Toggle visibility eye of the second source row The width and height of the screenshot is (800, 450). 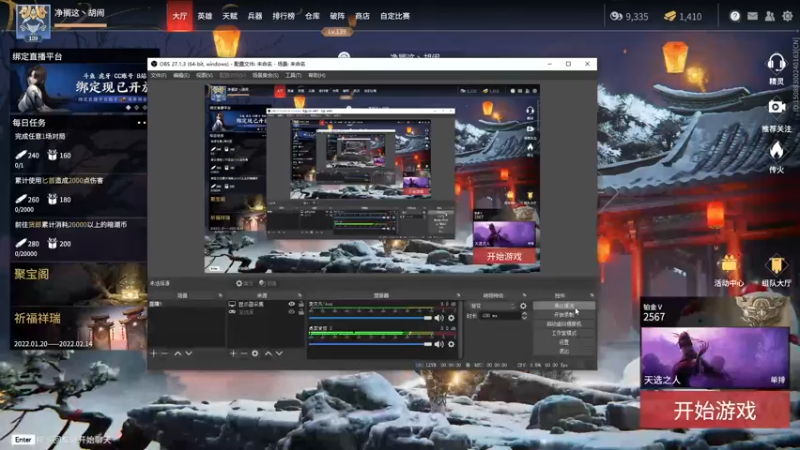click(x=291, y=312)
